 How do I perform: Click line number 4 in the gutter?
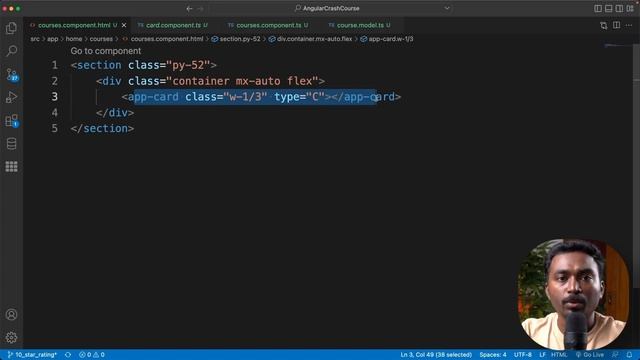coord(55,113)
